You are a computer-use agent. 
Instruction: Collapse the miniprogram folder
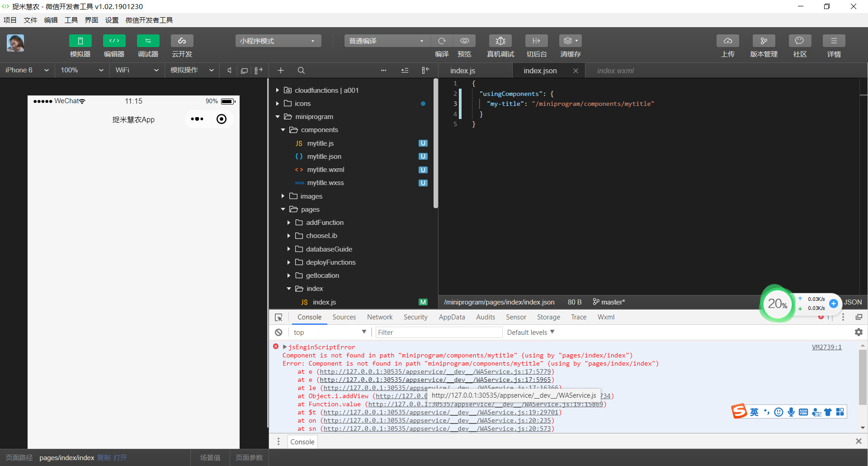tap(314, 116)
